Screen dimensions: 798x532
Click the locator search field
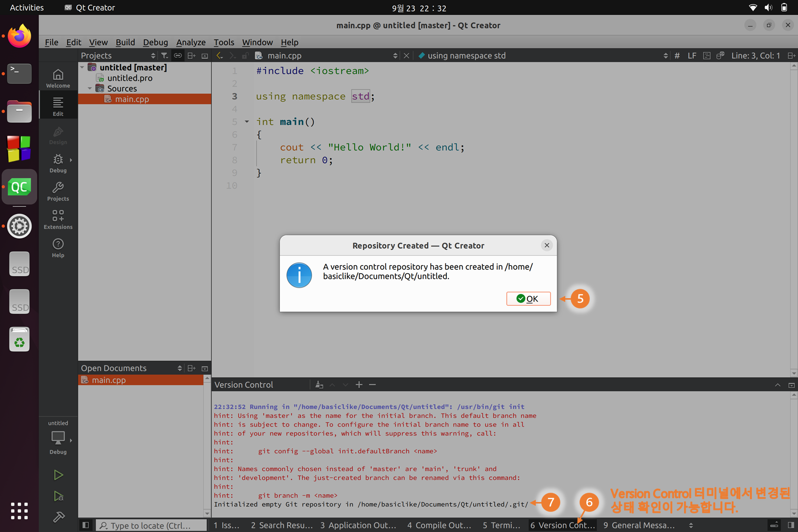151,525
